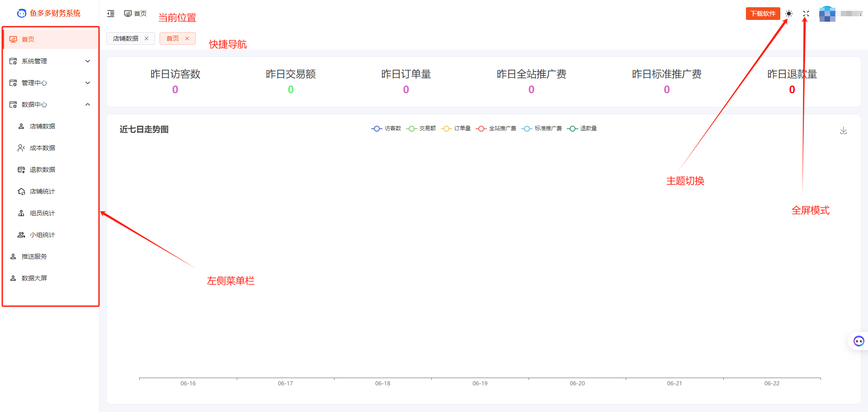Hide the 交易额 legend series
868x412 pixels.
tap(421, 128)
